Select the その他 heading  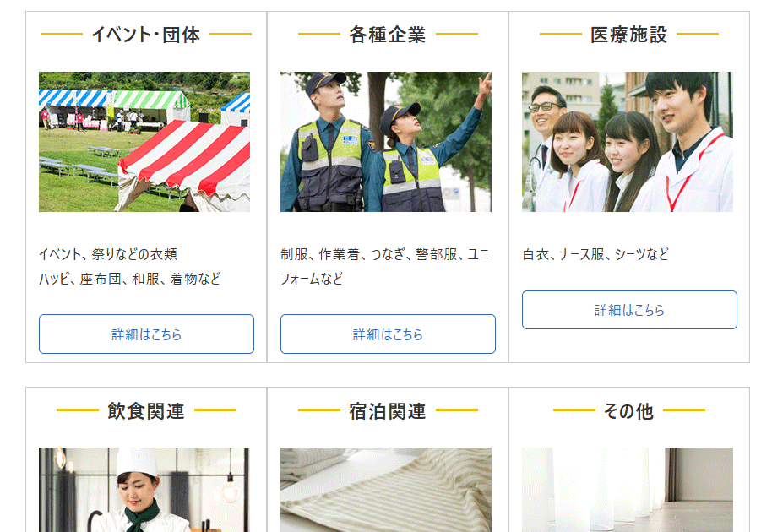click(628, 411)
